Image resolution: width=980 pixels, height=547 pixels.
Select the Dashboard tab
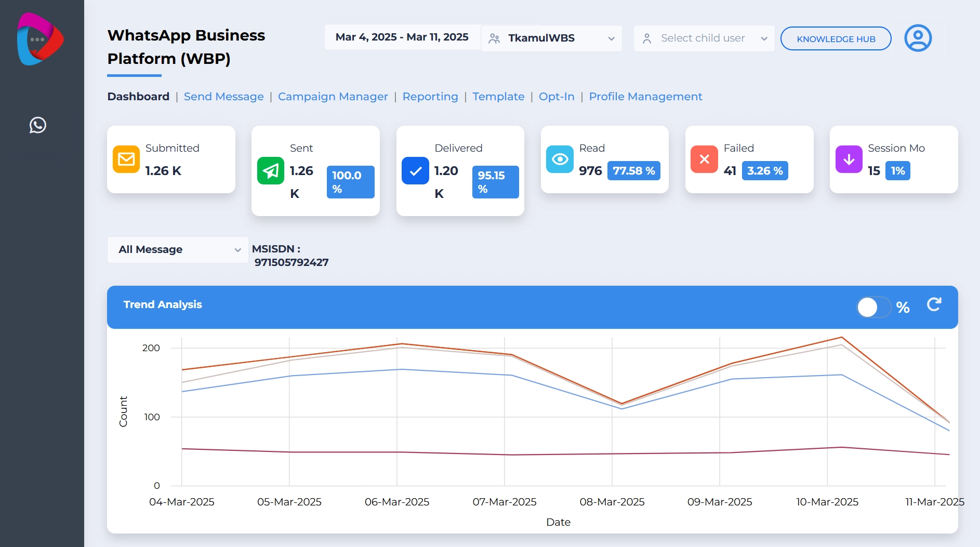pos(138,97)
